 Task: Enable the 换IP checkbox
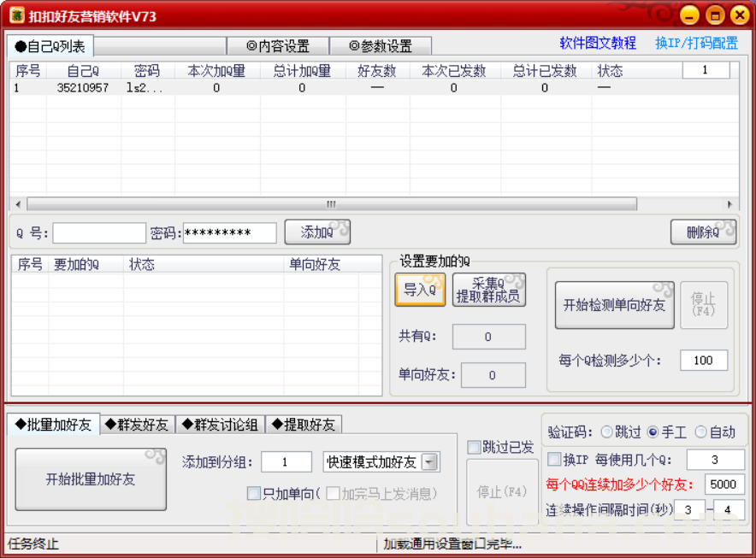click(x=554, y=459)
